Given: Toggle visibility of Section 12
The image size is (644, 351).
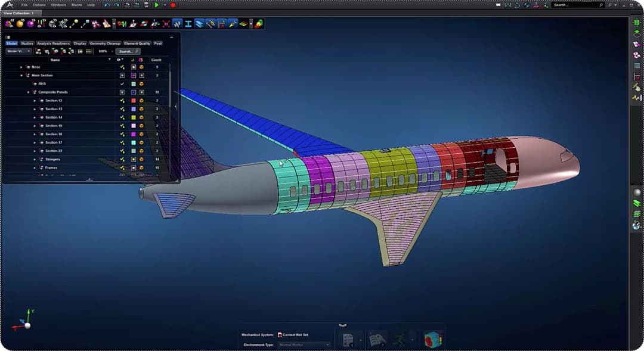Looking at the screenshot, I should [122, 101].
